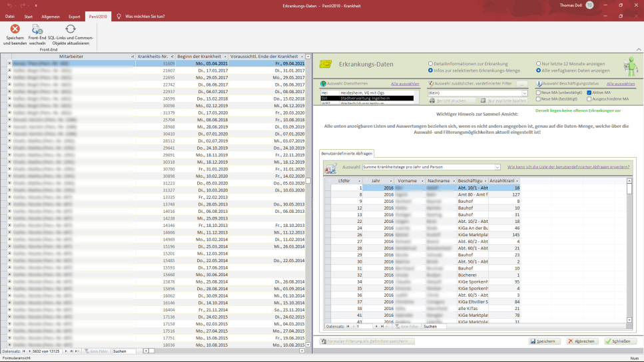Screen dimensions: 644x362
Task: Click the Speichern und beenden ribbon icon
Action: coord(15,29)
